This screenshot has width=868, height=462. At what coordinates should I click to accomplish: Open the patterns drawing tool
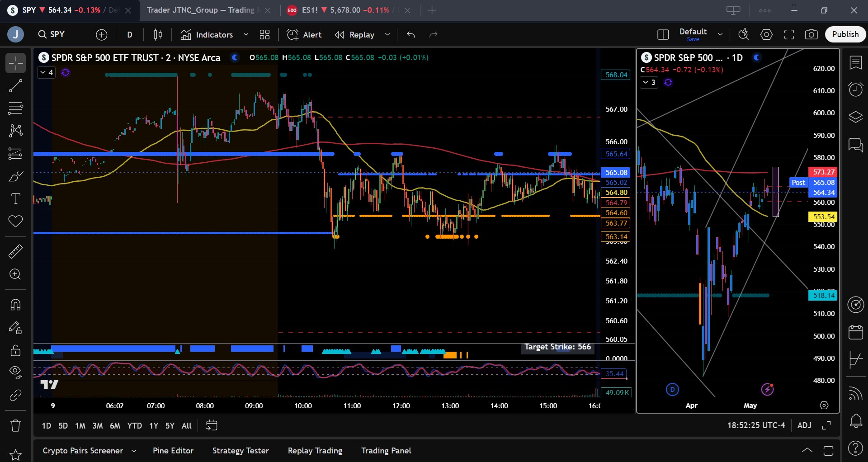point(15,131)
